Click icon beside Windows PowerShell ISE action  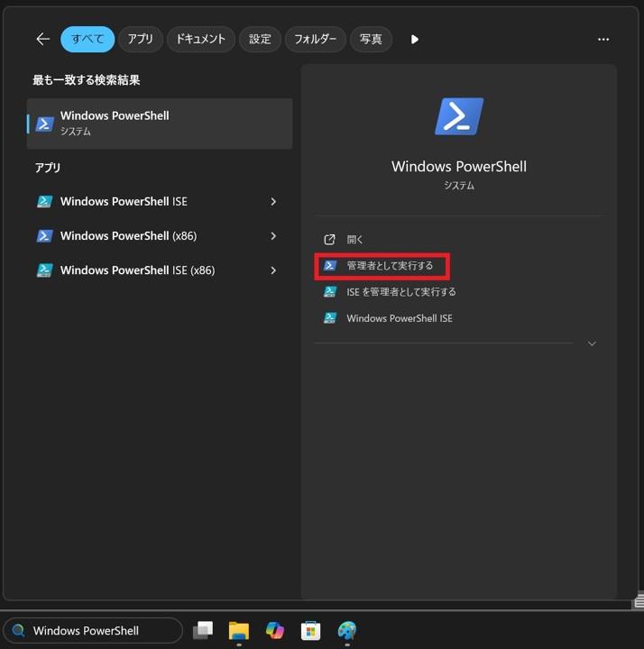coord(330,318)
